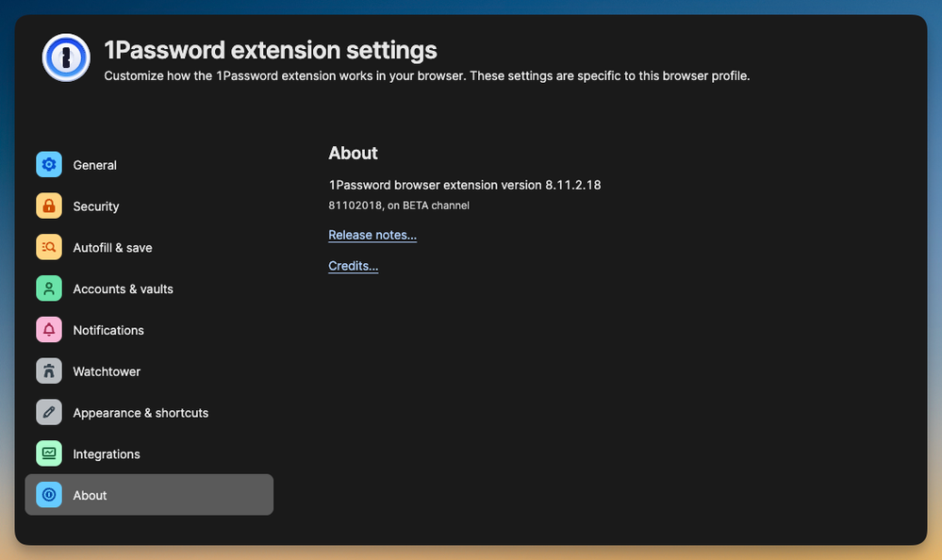
Task: Open the Release notes link
Action: (x=372, y=235)
